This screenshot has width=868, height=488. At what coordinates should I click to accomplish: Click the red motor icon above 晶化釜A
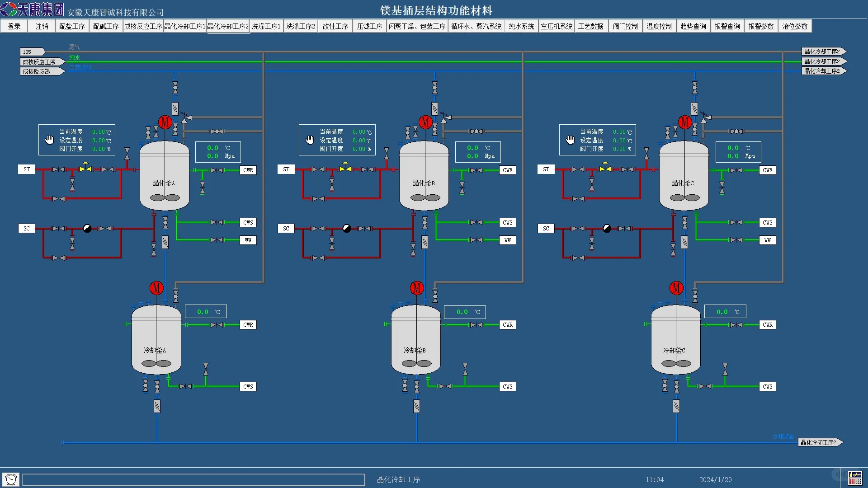(165, 122)
